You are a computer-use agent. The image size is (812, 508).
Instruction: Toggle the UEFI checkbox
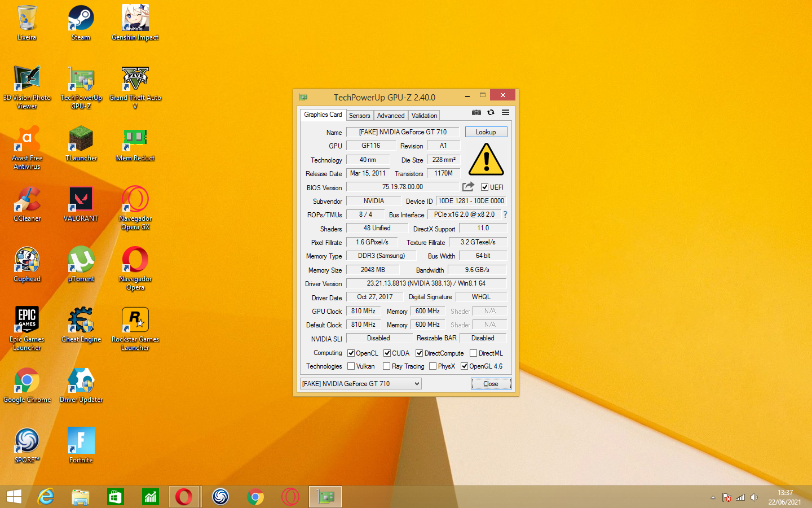click(484, 187)
